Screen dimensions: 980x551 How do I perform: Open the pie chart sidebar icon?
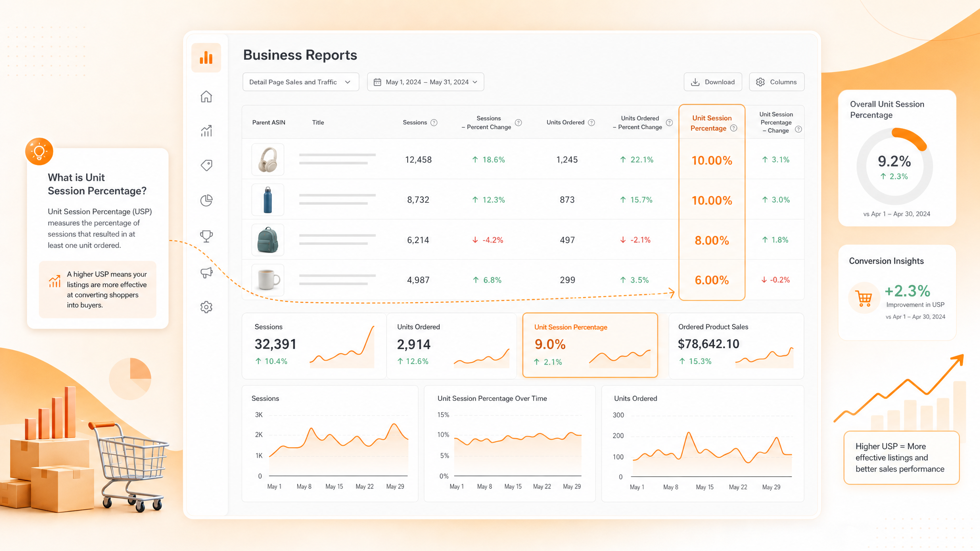click(206, 200)
